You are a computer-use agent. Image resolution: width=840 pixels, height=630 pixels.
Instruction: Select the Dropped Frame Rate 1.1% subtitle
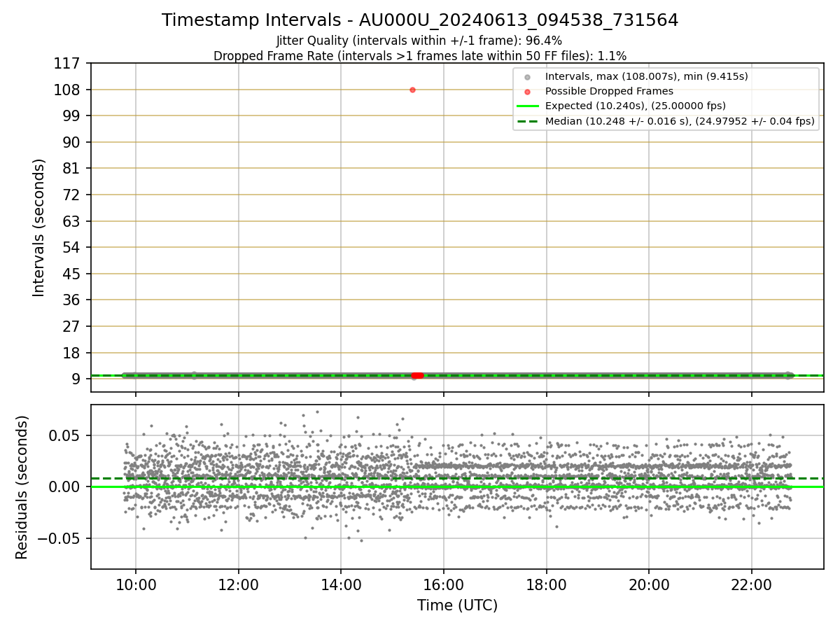coord(420,55)
